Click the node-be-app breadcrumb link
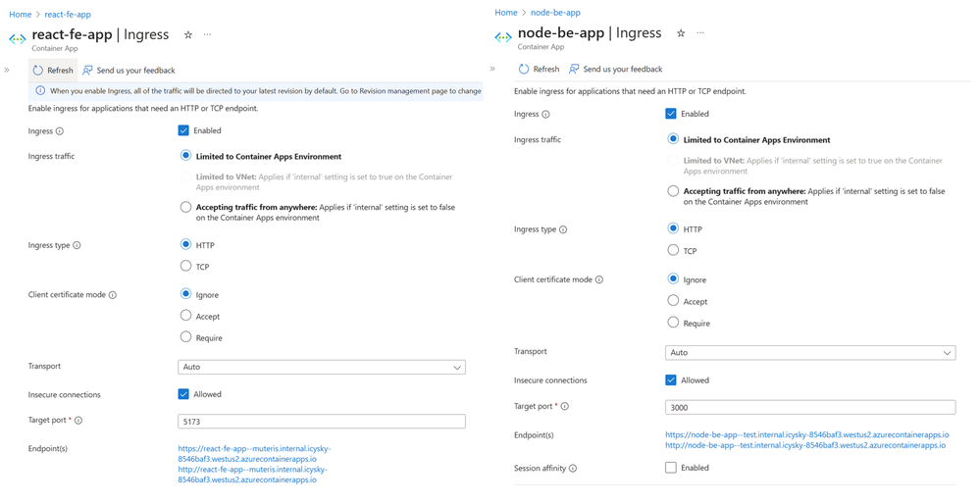 555,13
